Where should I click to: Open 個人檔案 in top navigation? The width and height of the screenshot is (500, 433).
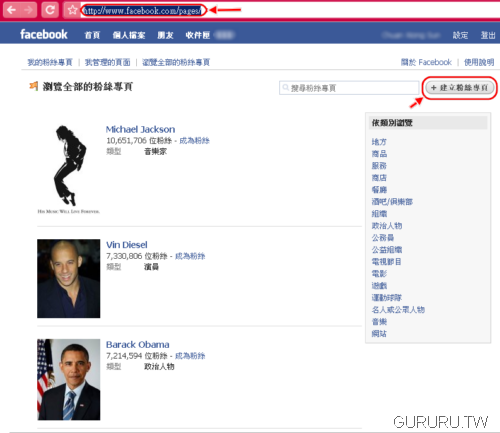coord(129,35)
